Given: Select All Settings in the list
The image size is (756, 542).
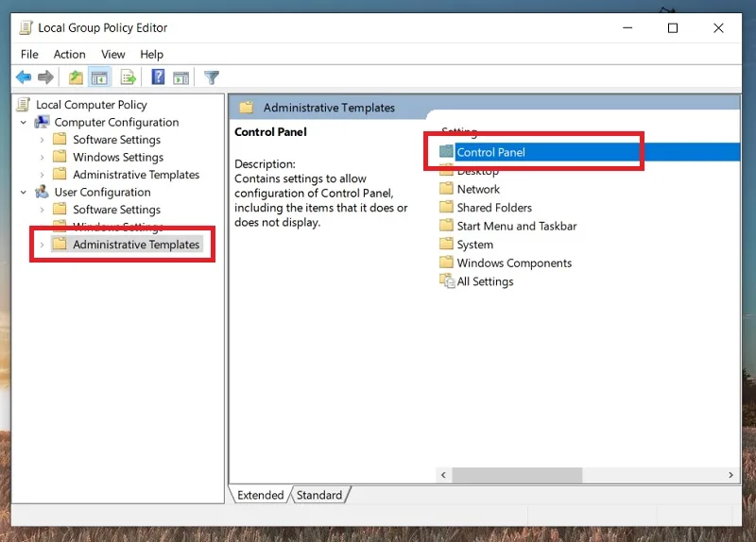Looking at the screenshot, I should click(485, 280).
